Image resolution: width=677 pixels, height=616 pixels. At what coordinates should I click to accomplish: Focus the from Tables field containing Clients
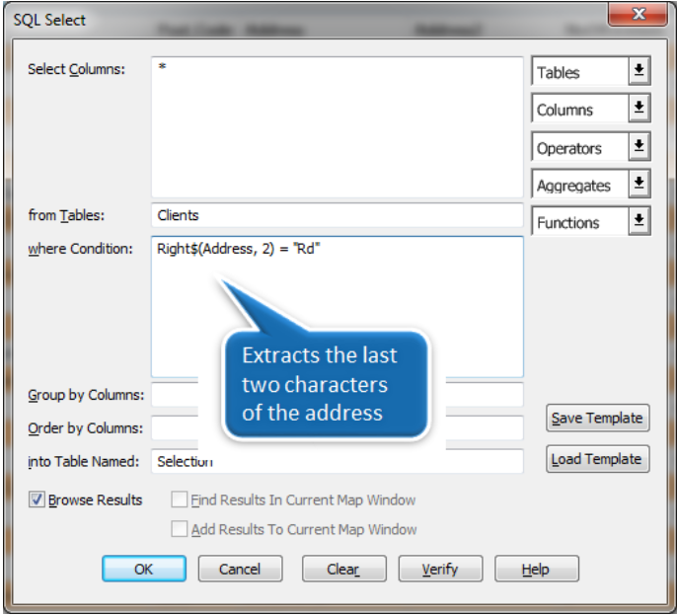pos(337,215)
